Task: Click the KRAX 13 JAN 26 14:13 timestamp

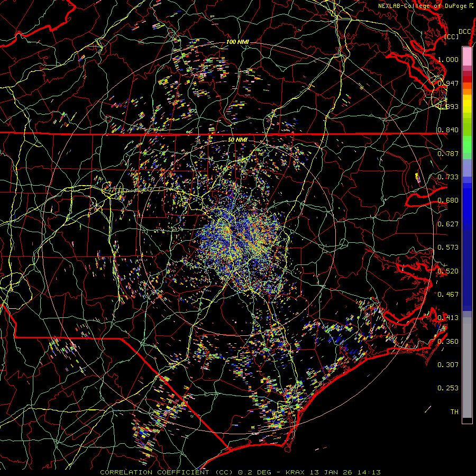Action: point(333,472)
